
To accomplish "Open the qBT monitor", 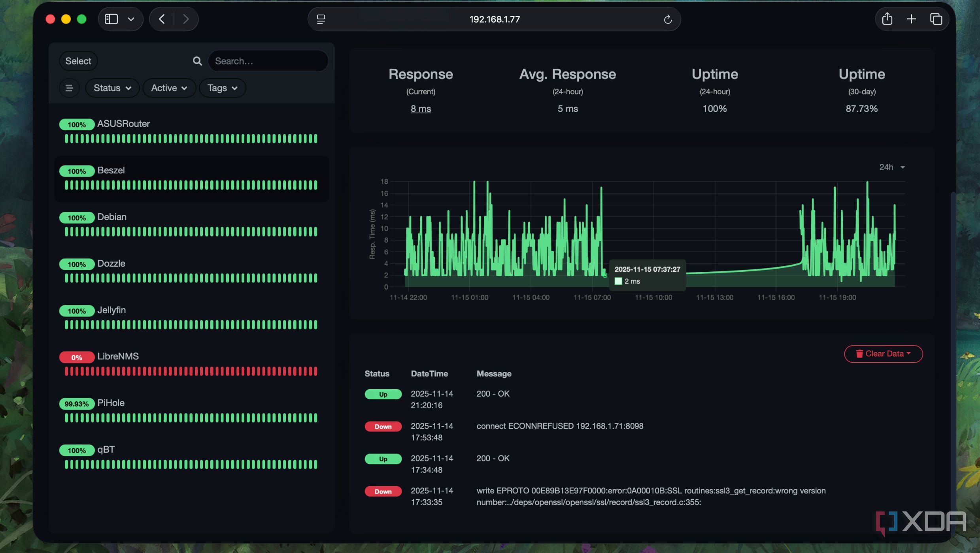I will [192, 458].
